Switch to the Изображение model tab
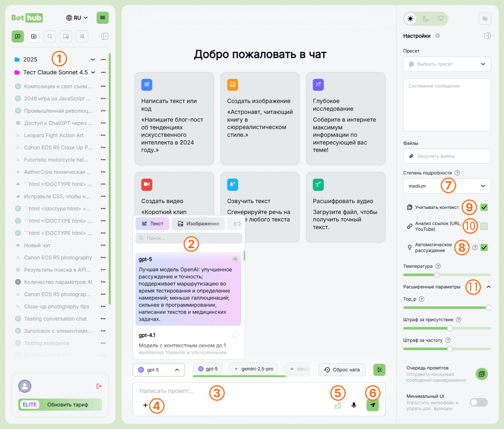504x429 pixels. 198,224
